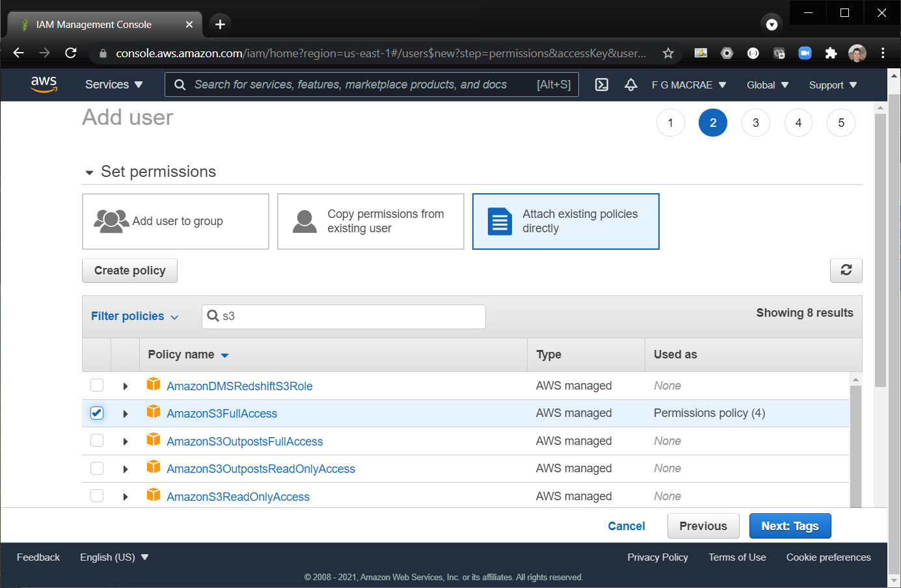Check the AmazonS3ReadOnlyAccess checkbox
Viewport: 901px width, 588px height.
point(97,496)
